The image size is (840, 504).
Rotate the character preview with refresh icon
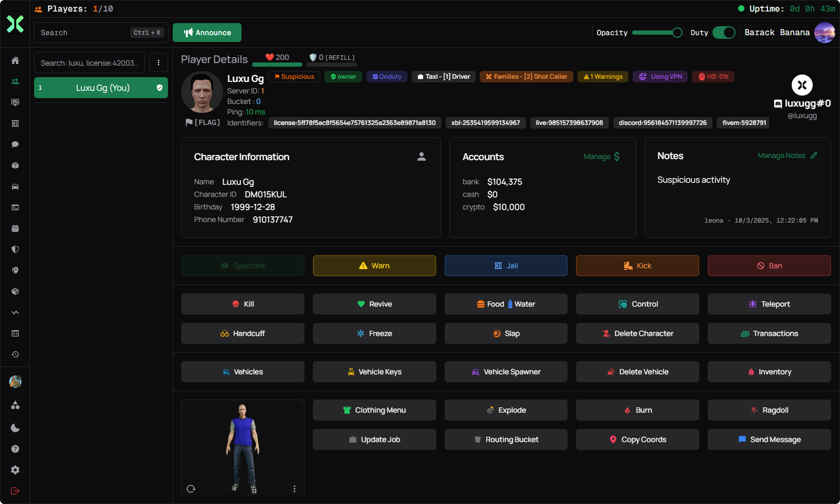coord(191,489)
